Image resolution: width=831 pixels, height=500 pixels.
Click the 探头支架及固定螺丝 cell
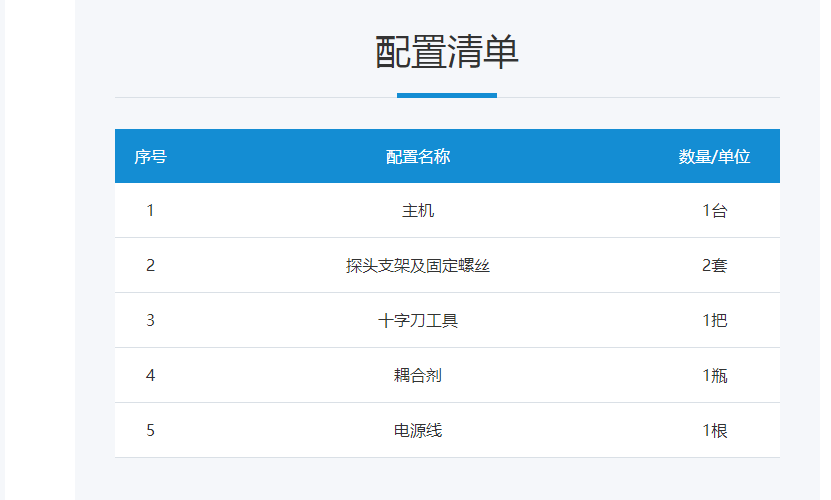[x=418, y=265]
